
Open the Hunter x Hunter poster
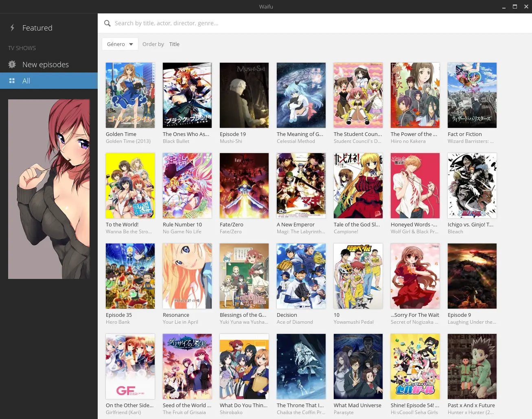tap(472, 366)
